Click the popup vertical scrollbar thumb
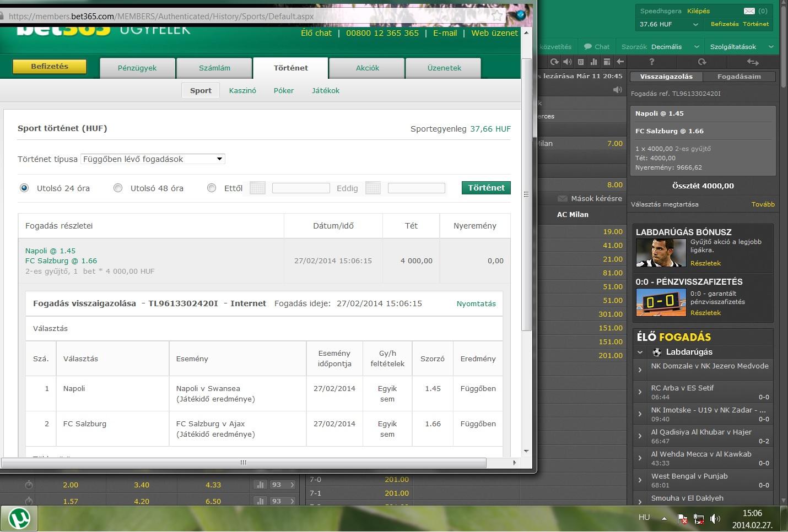 click(x=526, y=194)
